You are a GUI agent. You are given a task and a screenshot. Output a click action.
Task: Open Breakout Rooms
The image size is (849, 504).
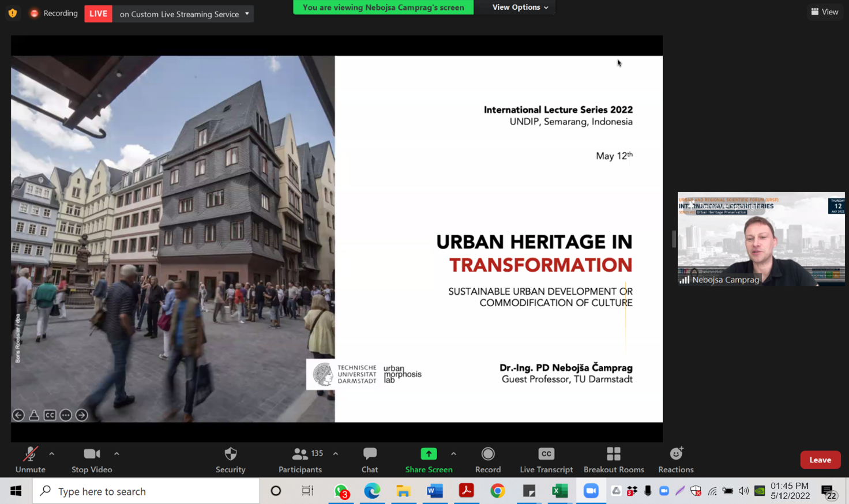613,460
